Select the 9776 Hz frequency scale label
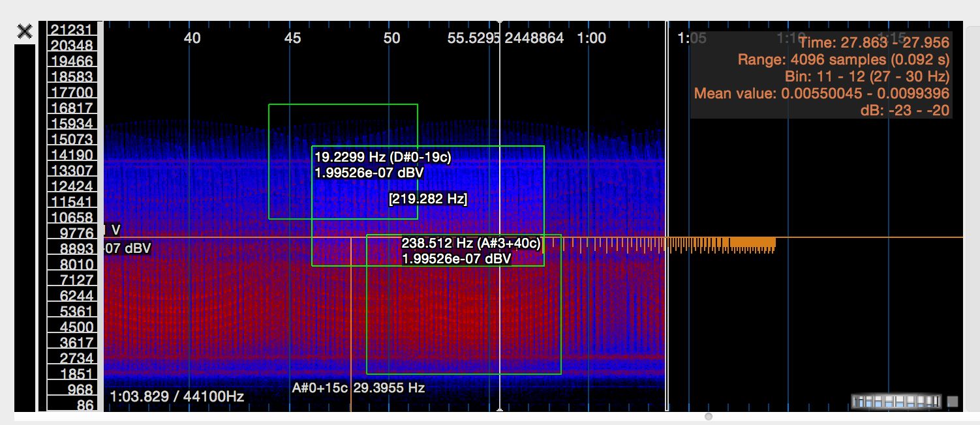Image resolution: width=980 pixels, height=425 pixels. [x=72, y=233]
